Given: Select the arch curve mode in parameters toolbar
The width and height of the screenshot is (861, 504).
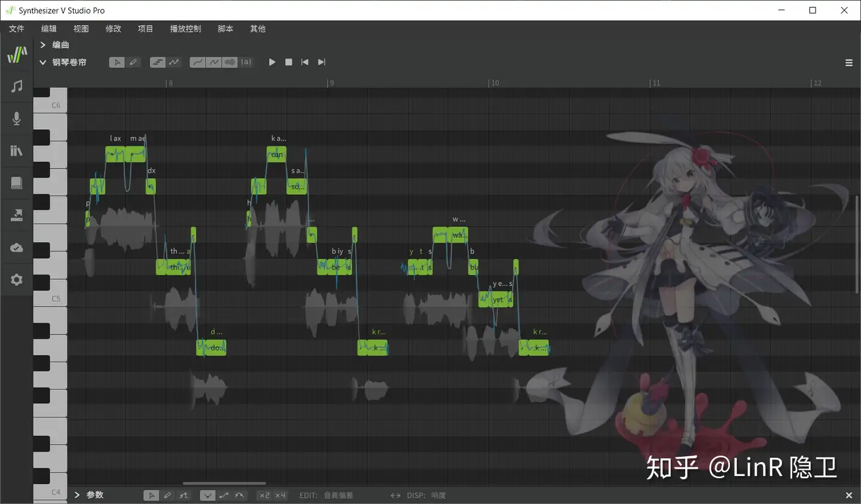Looking at the screenshot, I should point(240,495).
